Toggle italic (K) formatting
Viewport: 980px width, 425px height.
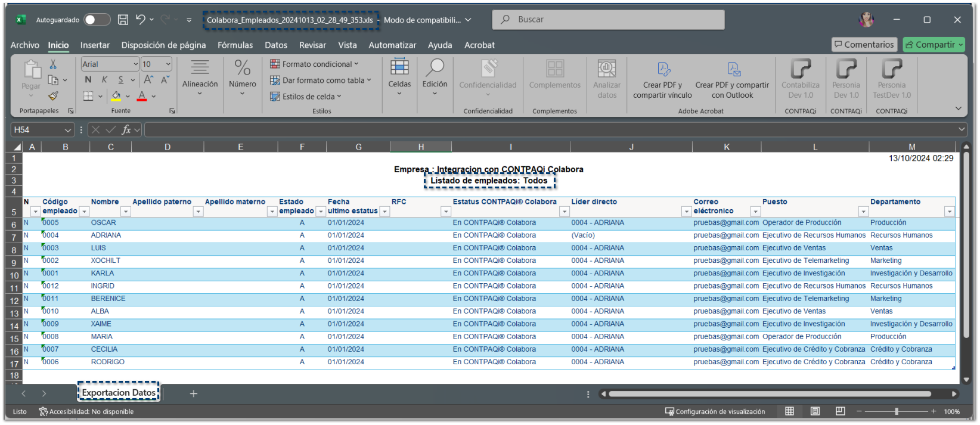(x=104, y=80)
